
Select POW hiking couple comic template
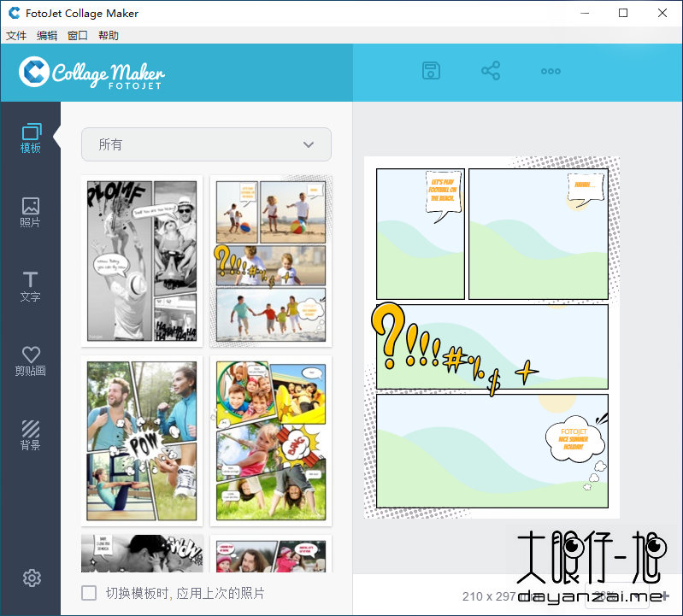coord(142,441)
